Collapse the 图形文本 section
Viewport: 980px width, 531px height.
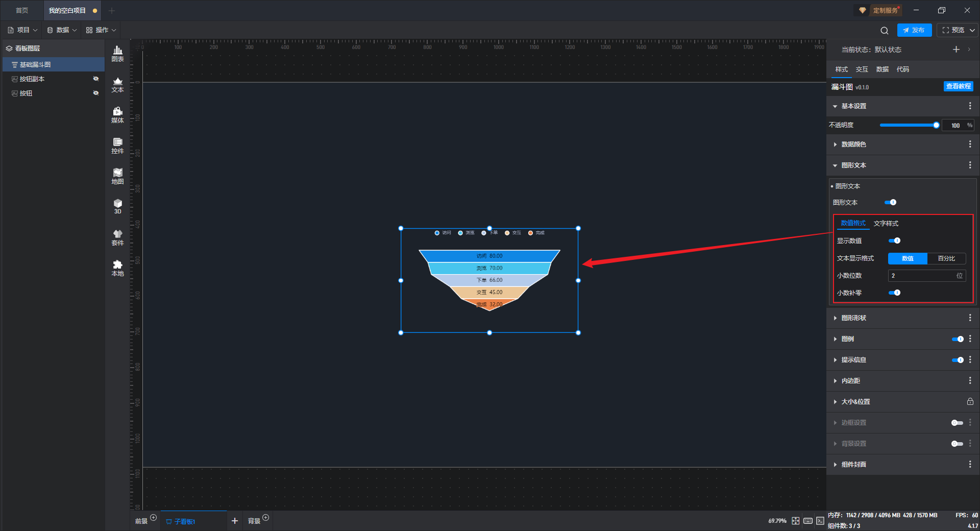pos(835,165)
